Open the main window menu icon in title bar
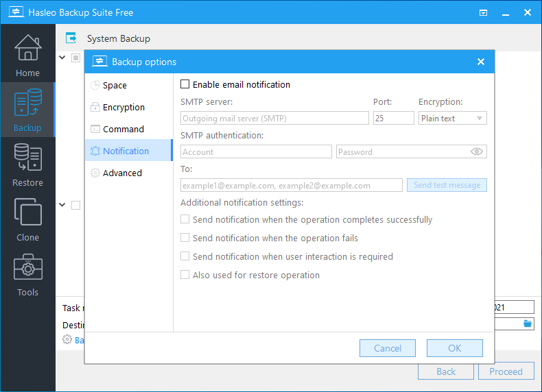 pyautogui.click(x=483, y=13)
